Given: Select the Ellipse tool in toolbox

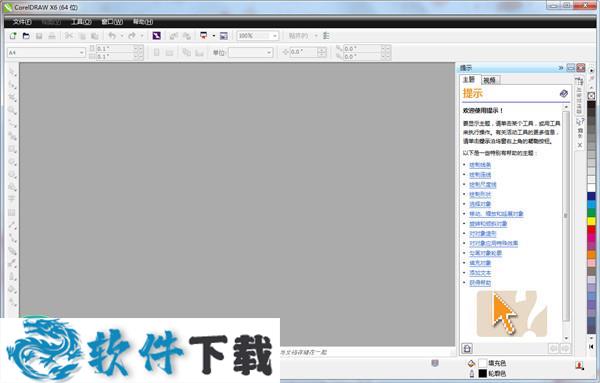Looking at the screenshot, I should (12, 162).
